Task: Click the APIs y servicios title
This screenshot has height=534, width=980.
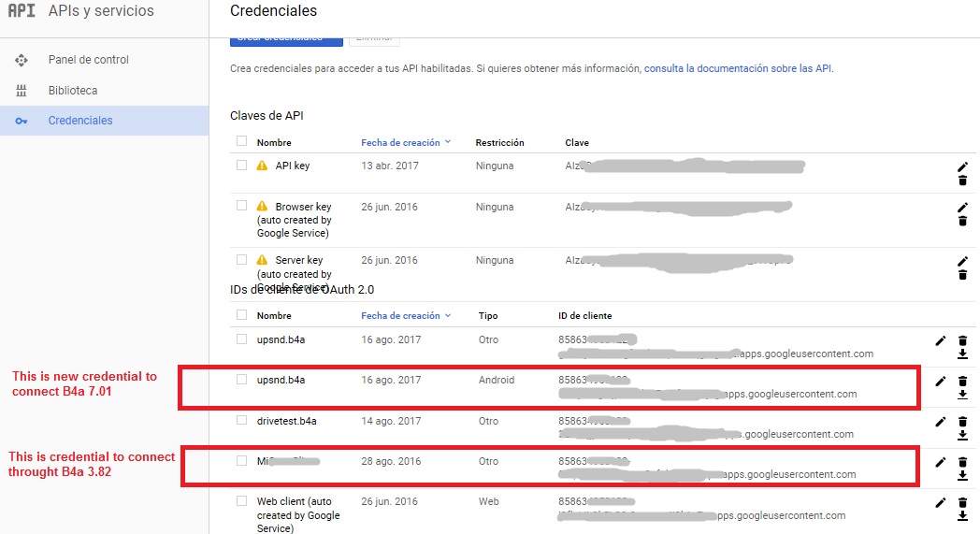Action: (x=101, y=10)
